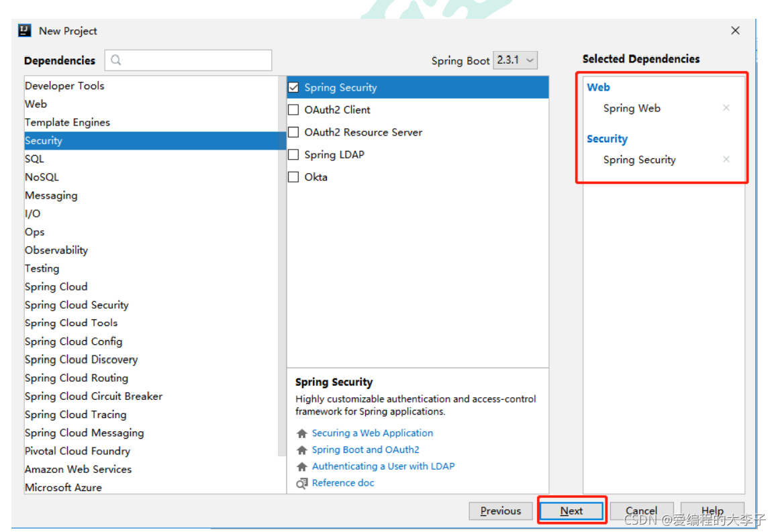Click the house icon beside Securing a Web Application
The height and width of the screenshot is (532, 776).
pos(302,433)
